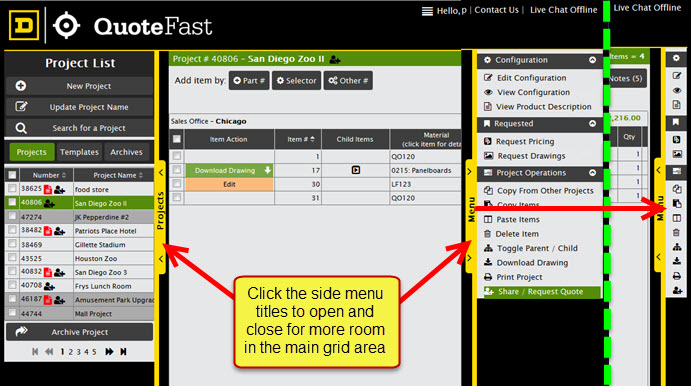Click Request Drawings image icon in collapsed strip
This screenshot has width=691, height=386.
coord(677,154)
